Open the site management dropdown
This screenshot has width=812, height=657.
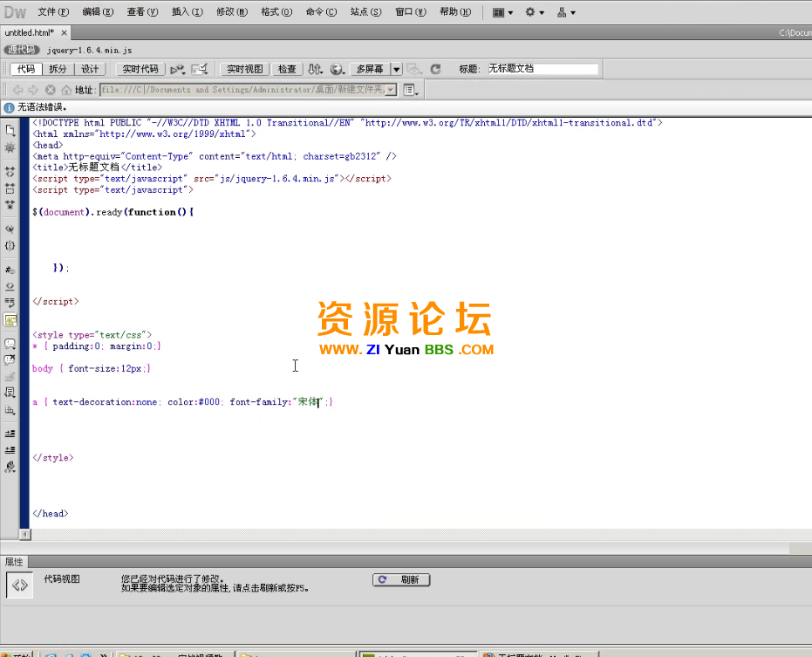point(566,12)
